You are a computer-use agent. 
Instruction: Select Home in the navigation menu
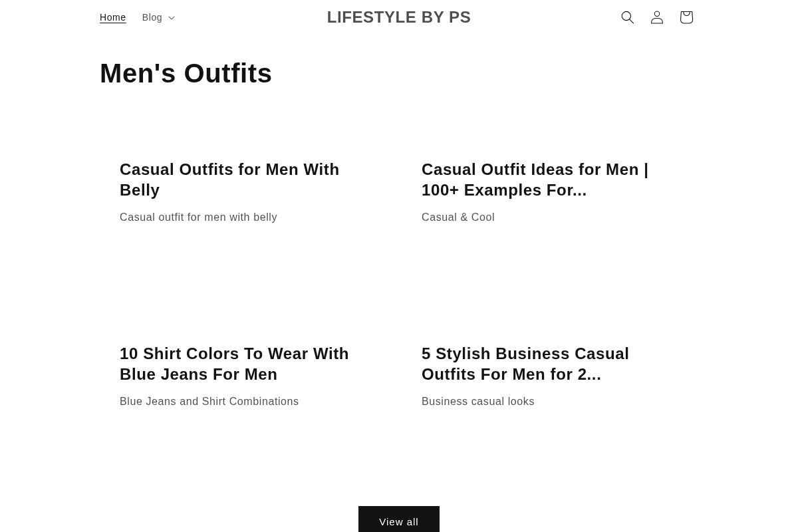coord(113,17)
